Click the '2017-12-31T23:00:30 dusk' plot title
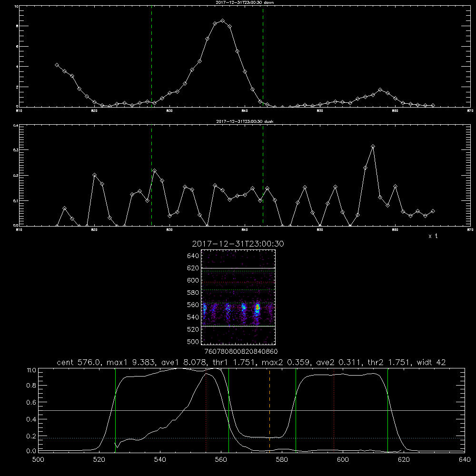Viewport: 476px width, 476px height. point(245,121)
